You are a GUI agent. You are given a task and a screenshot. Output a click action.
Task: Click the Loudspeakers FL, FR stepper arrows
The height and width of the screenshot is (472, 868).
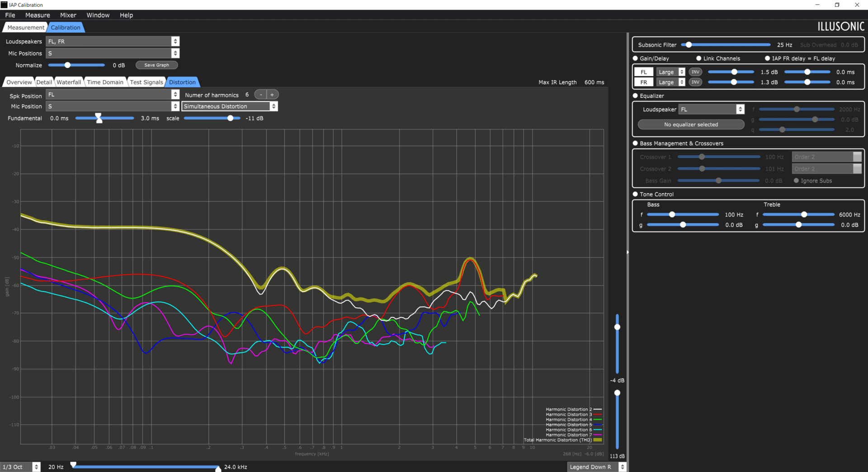(175, 41)
